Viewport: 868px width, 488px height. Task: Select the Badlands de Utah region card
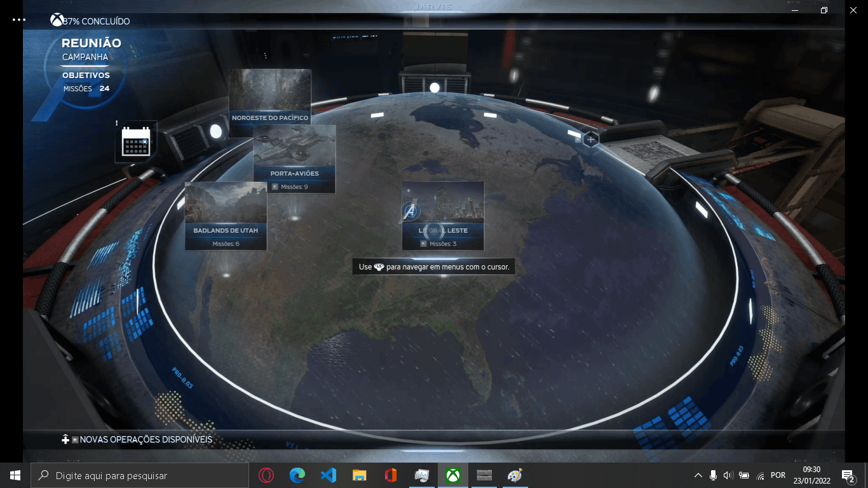click(226, 216)
